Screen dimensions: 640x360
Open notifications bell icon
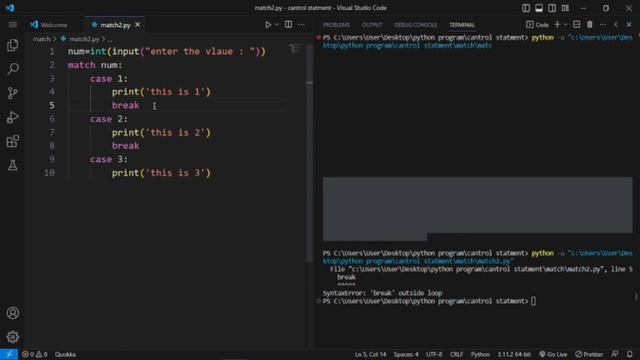[629, 354]
